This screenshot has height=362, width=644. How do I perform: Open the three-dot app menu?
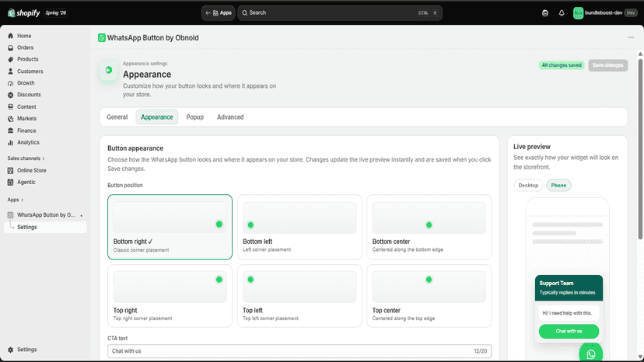(631, 38)
